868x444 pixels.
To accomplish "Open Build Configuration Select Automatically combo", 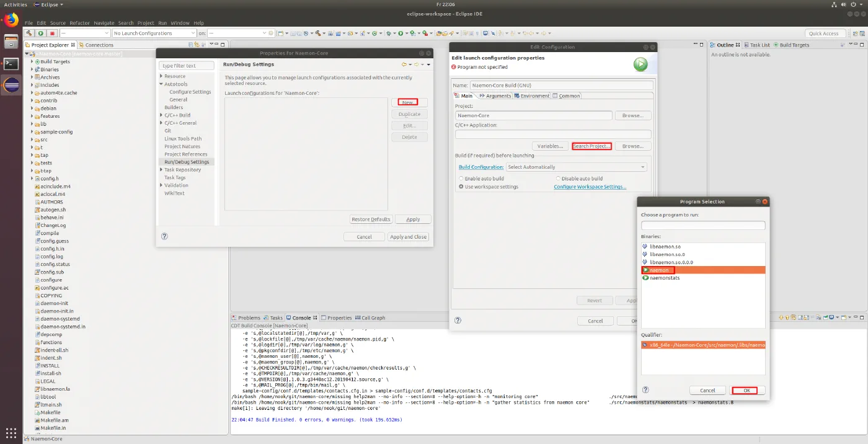I will click(x=577, y=167).
